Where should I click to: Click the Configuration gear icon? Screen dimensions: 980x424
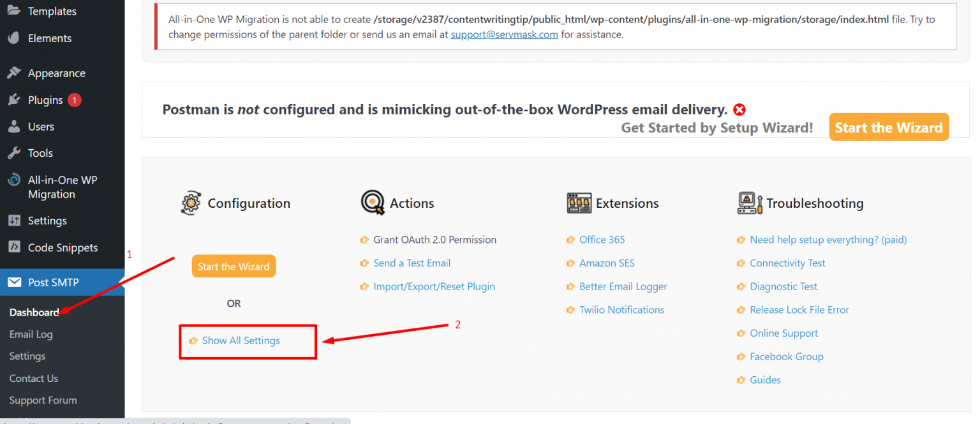click(x=192, y=203)
